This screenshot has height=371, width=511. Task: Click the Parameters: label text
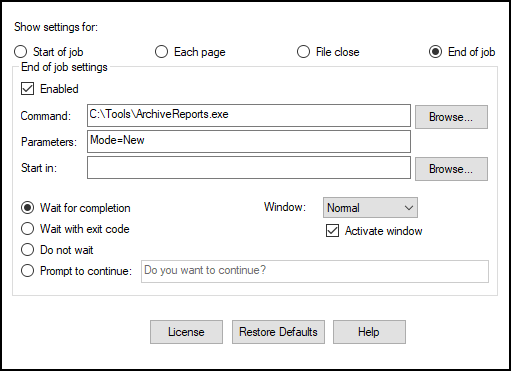[x=49, y=142]
